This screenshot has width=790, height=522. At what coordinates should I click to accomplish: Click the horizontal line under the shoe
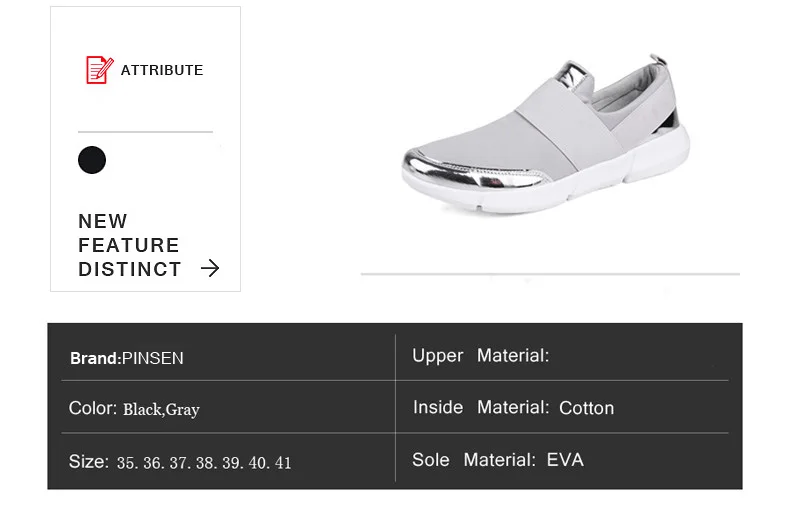tap(550, 273)
